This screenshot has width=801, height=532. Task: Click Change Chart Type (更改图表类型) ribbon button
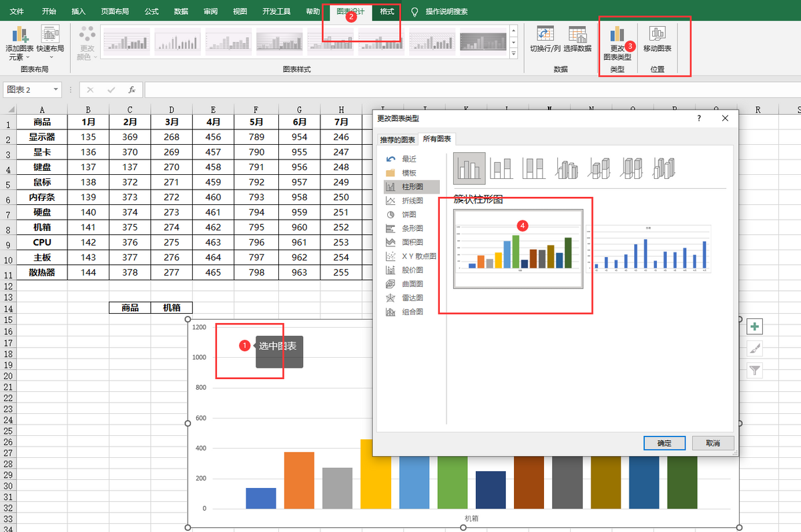tap(617, 43)
